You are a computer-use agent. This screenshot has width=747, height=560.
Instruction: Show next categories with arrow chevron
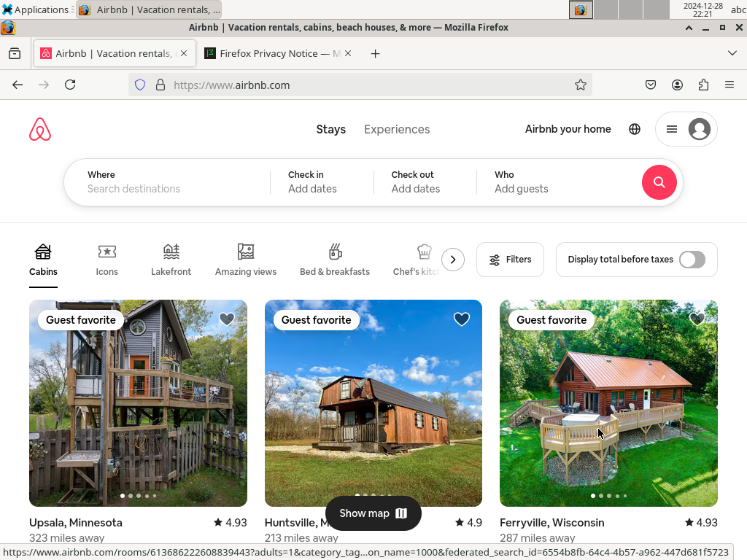tap(452, 260)
